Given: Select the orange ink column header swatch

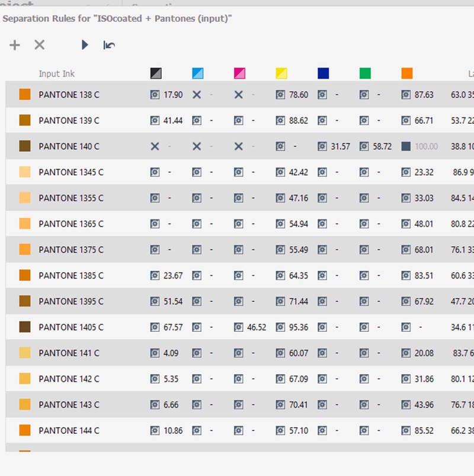Looking at the screenshot, I should click(x=407, y=73).
